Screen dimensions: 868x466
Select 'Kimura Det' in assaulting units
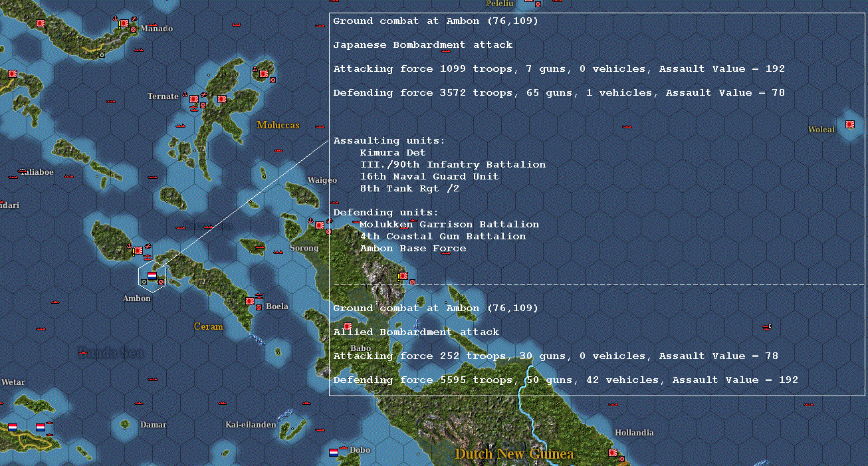(392, 153)
